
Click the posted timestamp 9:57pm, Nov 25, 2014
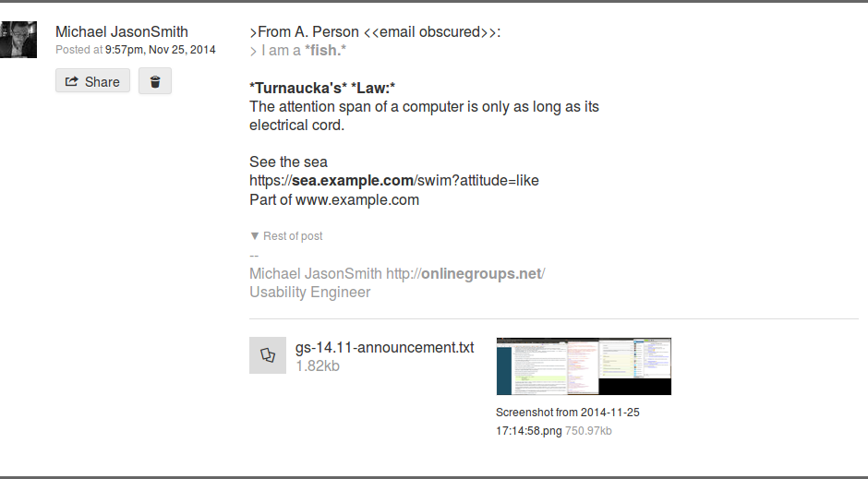coord(160,50)
